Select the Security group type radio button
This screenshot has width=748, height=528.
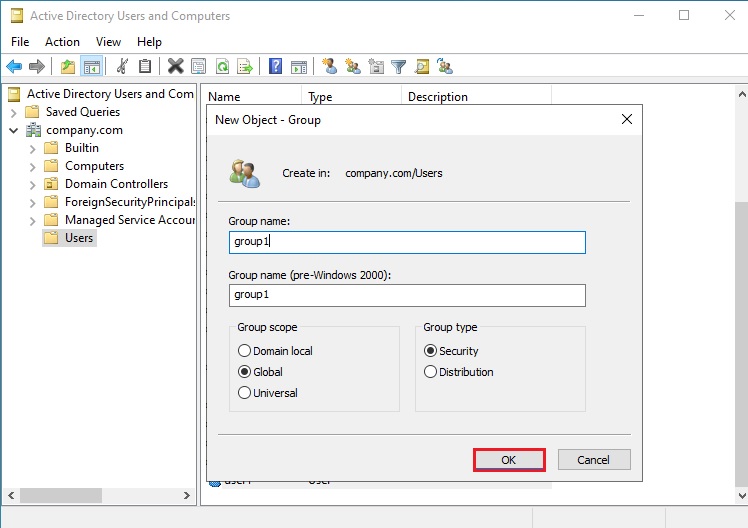(x=430, y=351)
